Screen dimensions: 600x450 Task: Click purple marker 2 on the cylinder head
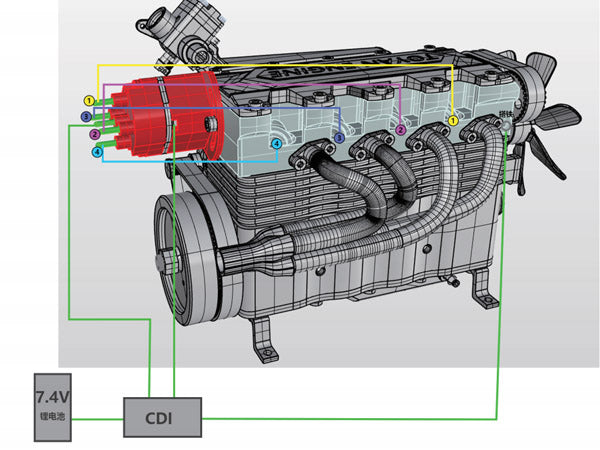click(x=400, y=130)
